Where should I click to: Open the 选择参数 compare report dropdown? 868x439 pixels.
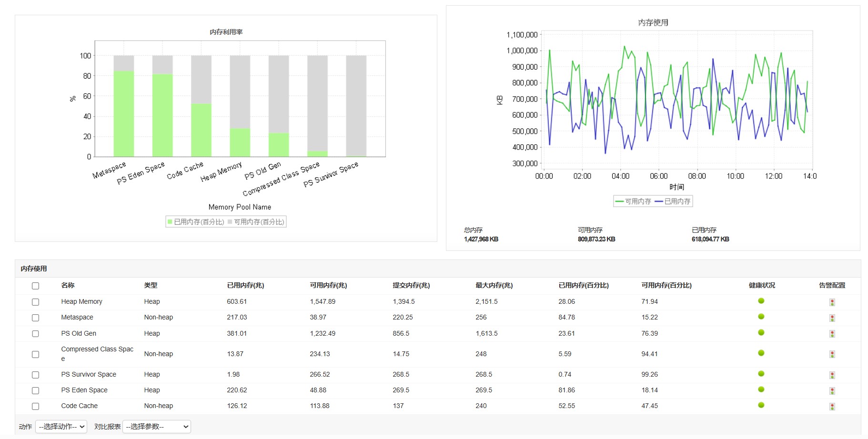pos(157,427)
